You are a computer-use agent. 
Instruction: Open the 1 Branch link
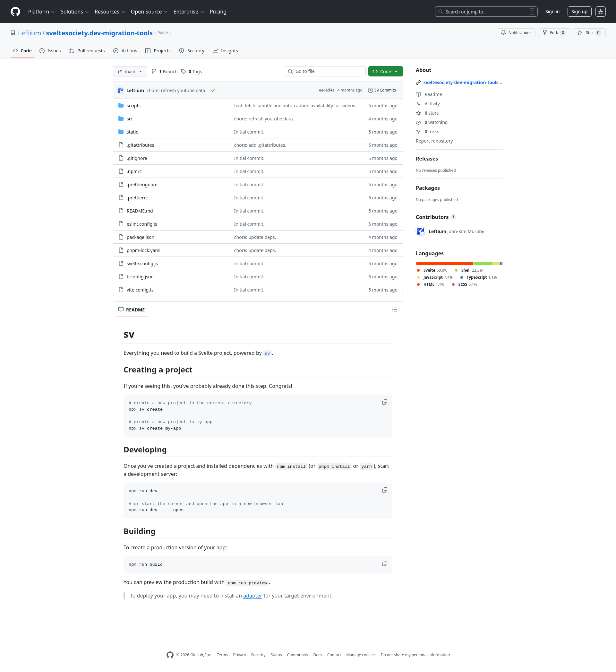click(x=165, y=72)
